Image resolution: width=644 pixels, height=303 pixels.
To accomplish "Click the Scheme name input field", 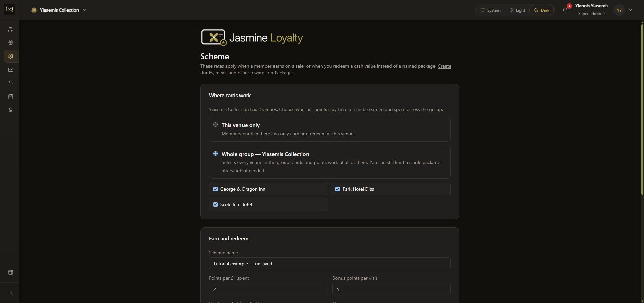I will tap(329, 263).
